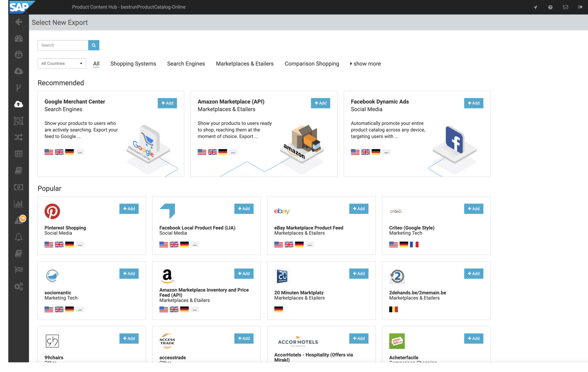Screen dimensions: 588x372
Task: Expand show more categories
Action: [365, 64]
